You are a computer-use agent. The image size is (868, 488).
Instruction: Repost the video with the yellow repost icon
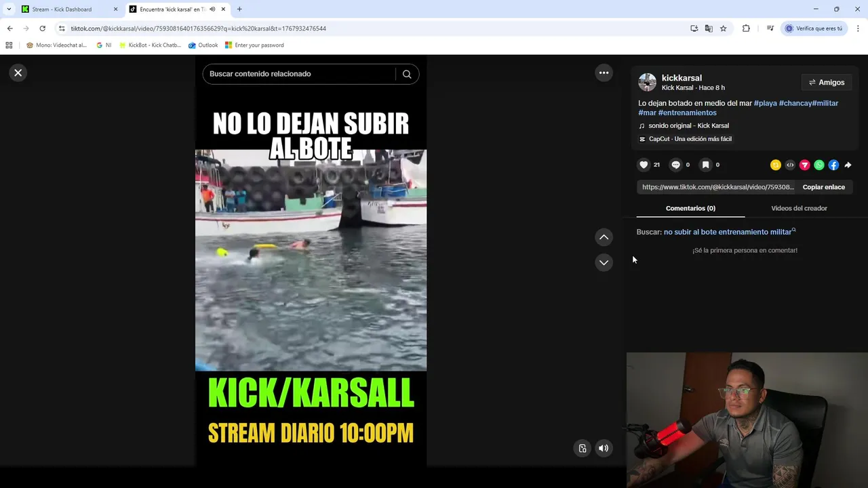coord(776,165)
